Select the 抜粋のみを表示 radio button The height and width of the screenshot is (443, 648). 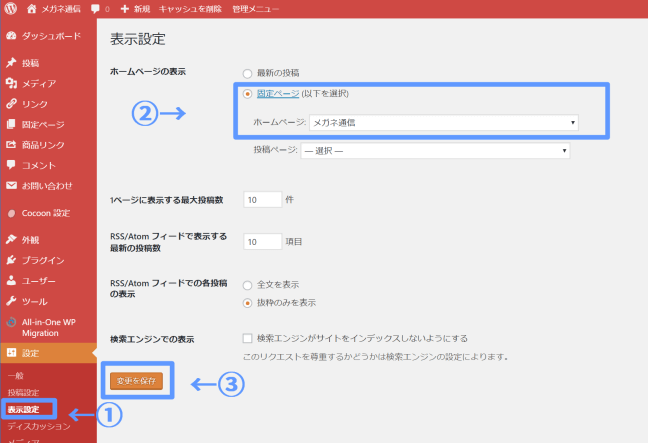click(x=247, y=303)
